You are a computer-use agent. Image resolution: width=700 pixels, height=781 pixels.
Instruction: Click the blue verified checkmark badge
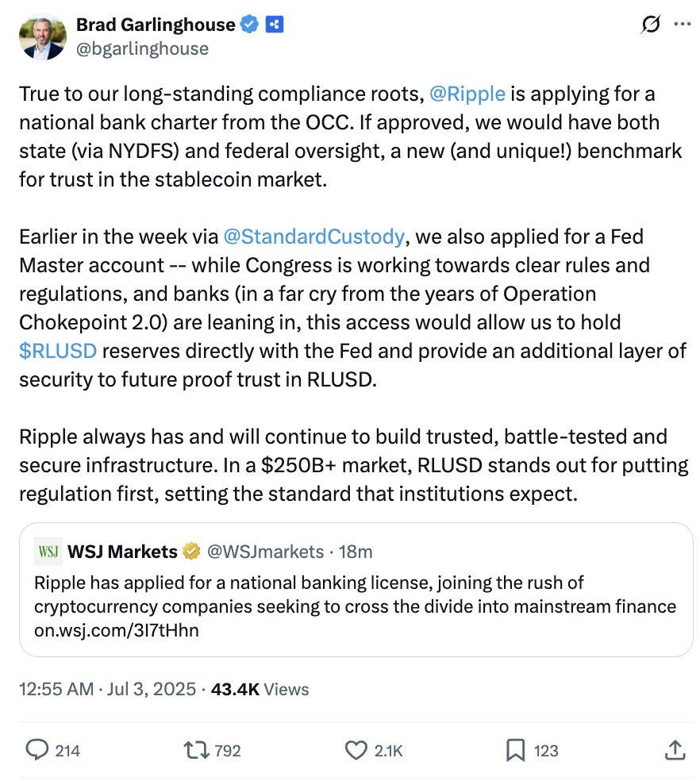pyautogui.click(x=250, y=25)
